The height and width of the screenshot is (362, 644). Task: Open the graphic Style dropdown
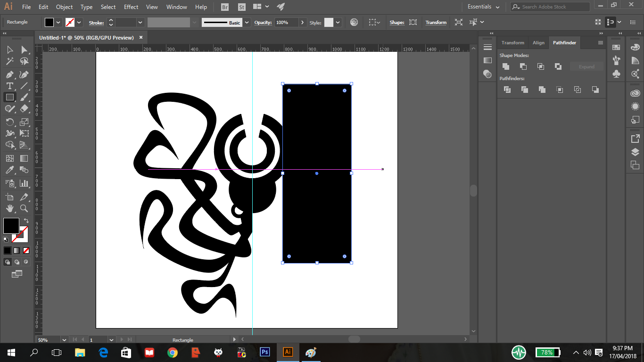point(338,22)
